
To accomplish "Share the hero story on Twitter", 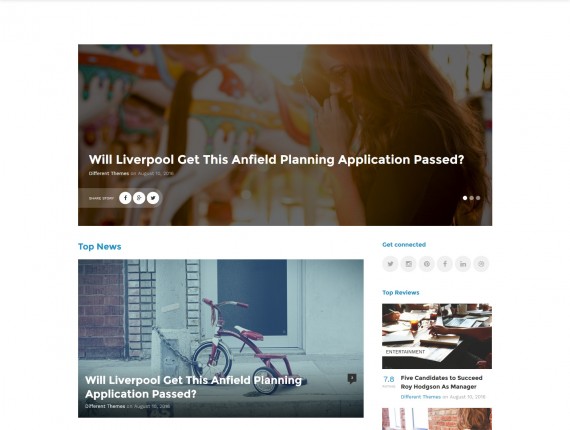I will pos(153,198).
